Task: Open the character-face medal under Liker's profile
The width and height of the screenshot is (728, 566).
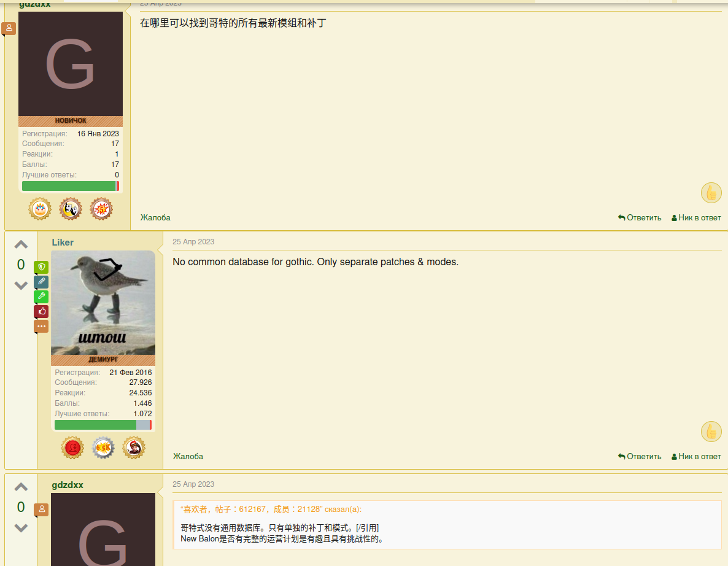Action: 134,448
